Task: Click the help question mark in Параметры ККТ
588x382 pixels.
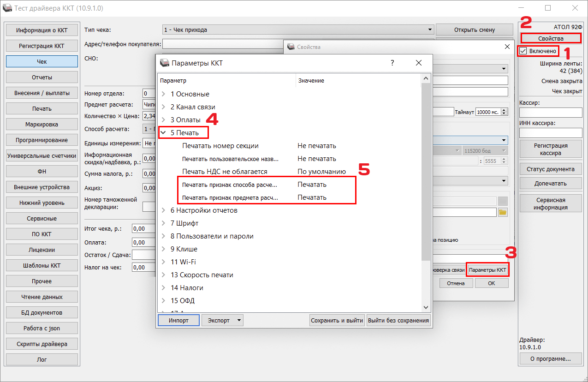Action: (x=392, y=63)
